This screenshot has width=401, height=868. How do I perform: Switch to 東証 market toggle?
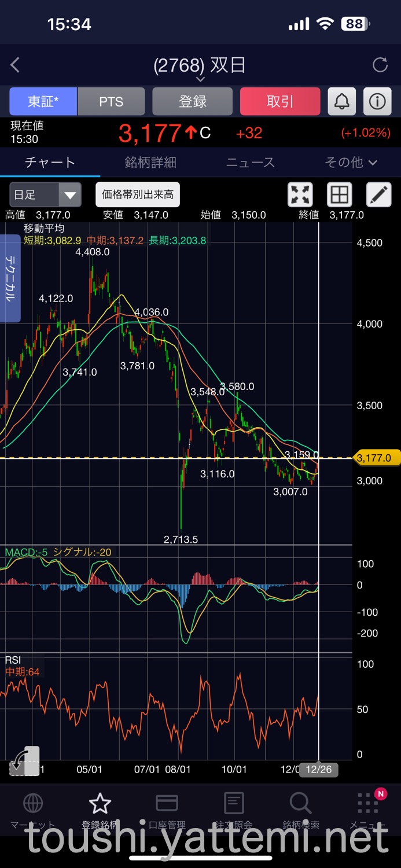point(43,102)
